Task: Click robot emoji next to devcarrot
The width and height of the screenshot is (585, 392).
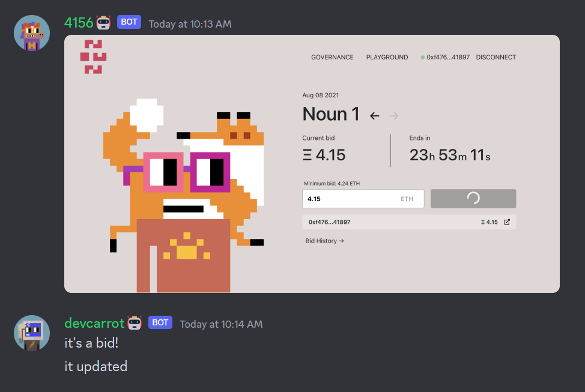Action: pyautogui.click(x=135, y=322)
